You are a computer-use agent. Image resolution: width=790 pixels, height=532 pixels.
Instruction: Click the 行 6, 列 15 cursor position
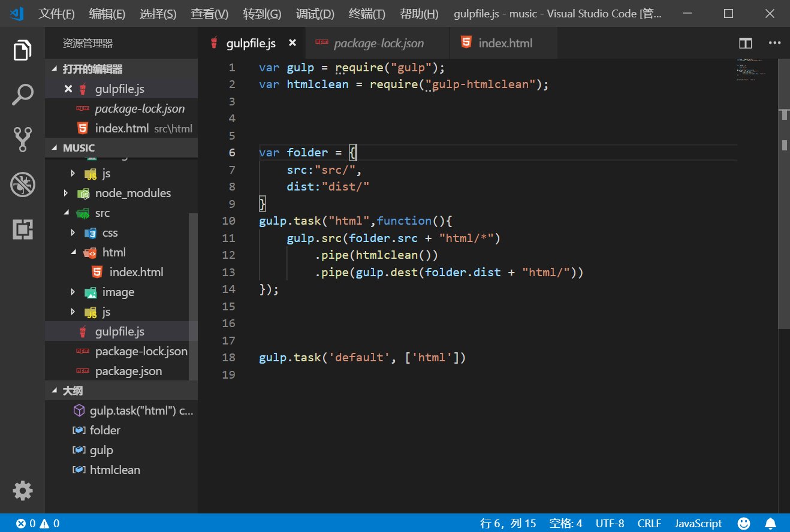[508, 524]
